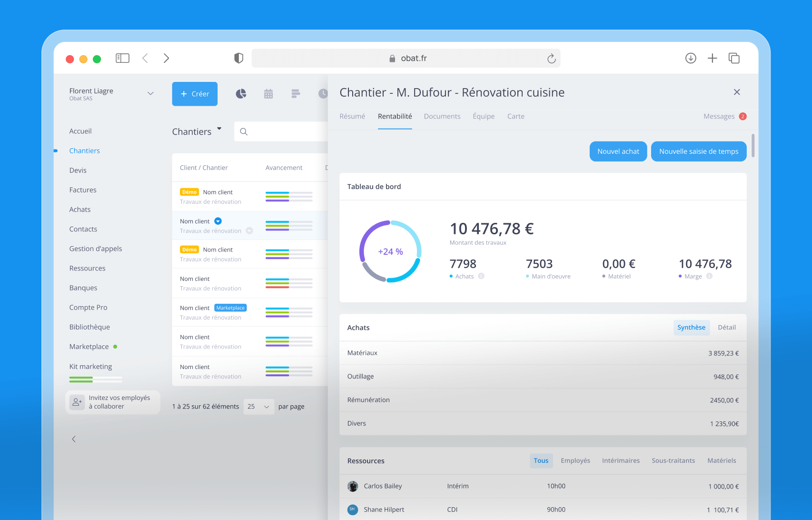Open Devis in sidebar
This screenshot has width=812, height=520.
click(78, 170)
